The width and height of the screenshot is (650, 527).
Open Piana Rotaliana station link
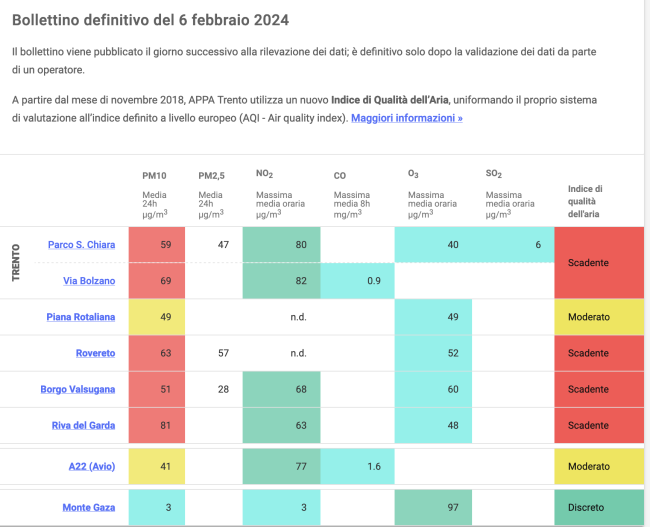point(80,317)
